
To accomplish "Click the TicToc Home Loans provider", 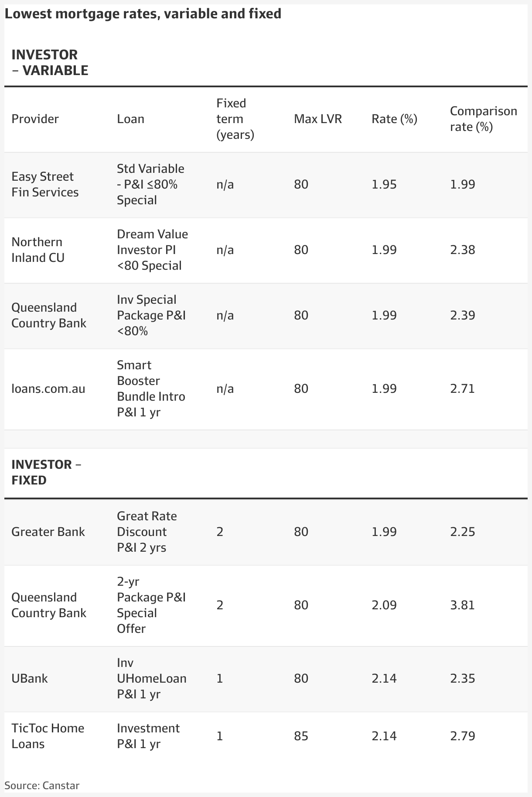I will (x=48, y=736).
